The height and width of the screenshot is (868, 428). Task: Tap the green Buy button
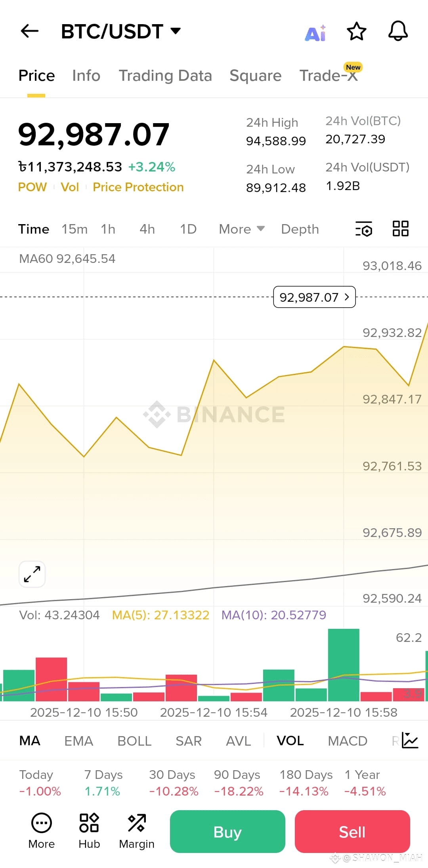227,832
